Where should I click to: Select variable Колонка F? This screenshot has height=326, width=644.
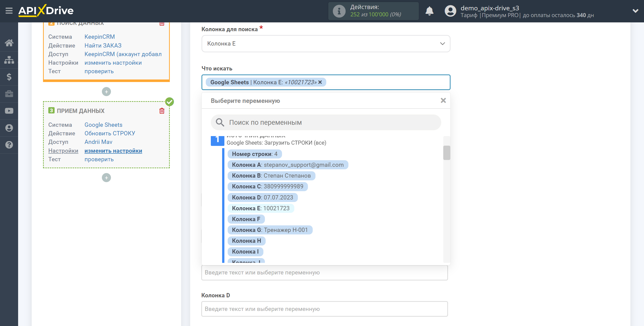pos(246,219)
